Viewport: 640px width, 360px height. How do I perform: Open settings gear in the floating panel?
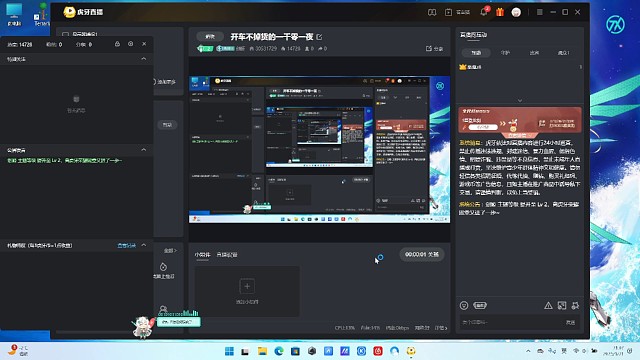pos(131,44)
